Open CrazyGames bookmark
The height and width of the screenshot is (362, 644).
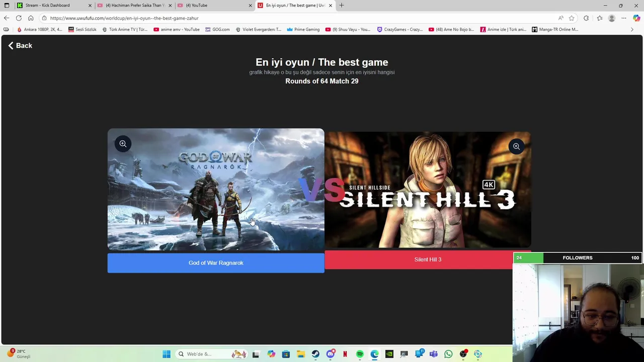(399, 30)
